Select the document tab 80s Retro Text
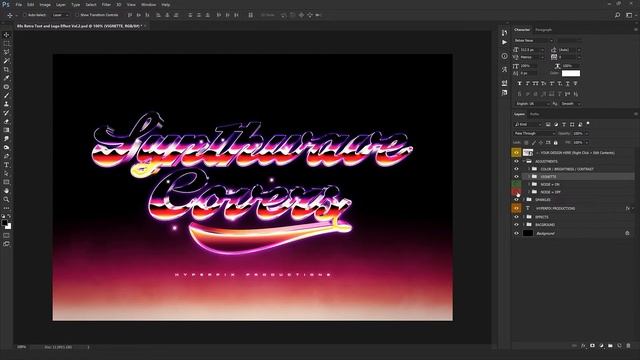Screen dimensions: 640x360 click(79, 26)
